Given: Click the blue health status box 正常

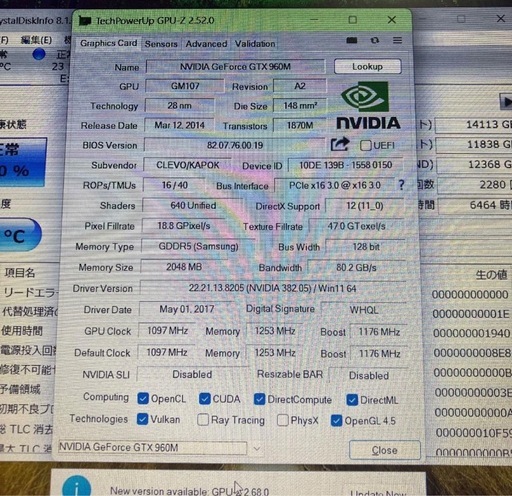Looking at the screenshot, I should pyautogui.click(x=22, y=161).
